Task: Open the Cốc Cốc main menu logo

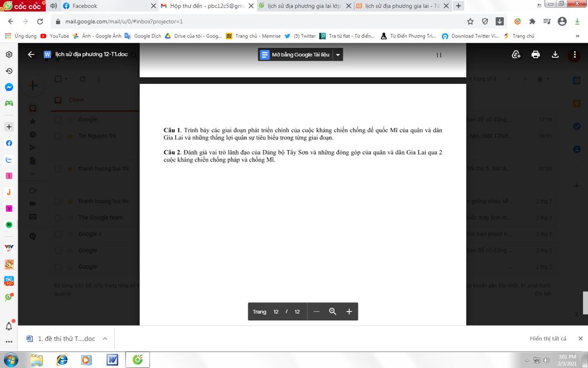Action: [22, 6]
